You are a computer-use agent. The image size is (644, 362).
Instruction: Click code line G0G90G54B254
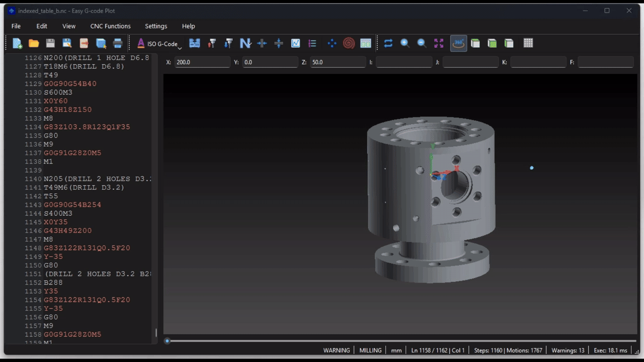pyautogui.click(x=72, y=205)
